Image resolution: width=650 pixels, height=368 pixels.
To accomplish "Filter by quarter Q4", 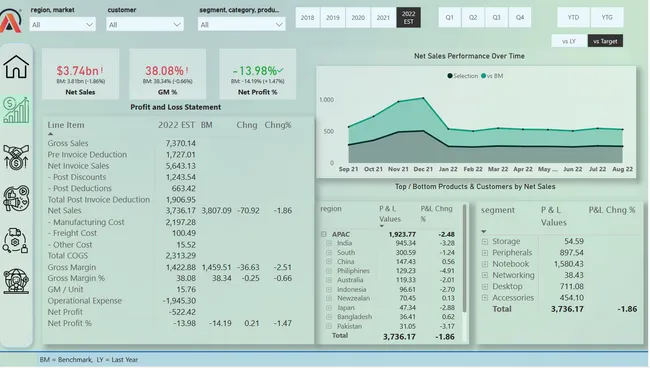I will coord(520,17).
